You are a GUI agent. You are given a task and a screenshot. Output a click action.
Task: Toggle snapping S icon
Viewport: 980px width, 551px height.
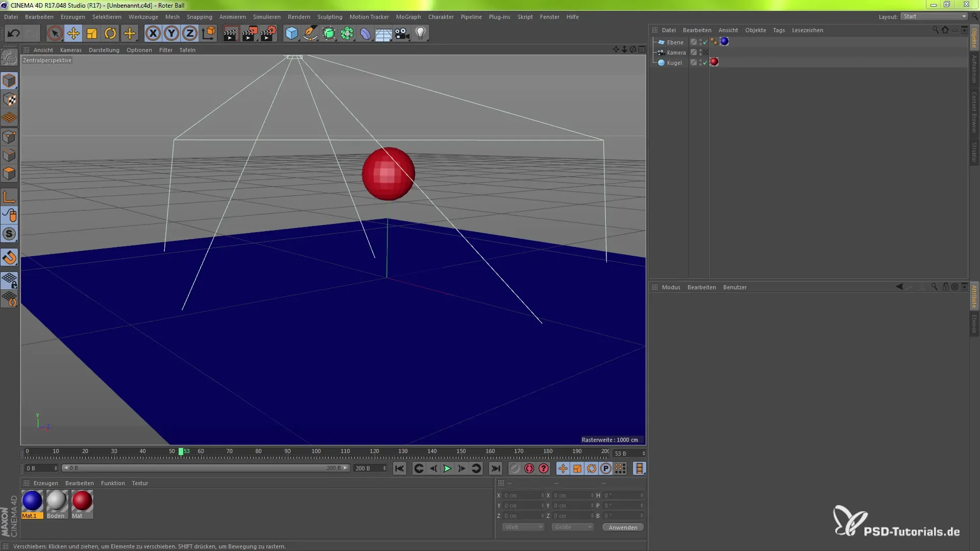(x=9, y=234)
